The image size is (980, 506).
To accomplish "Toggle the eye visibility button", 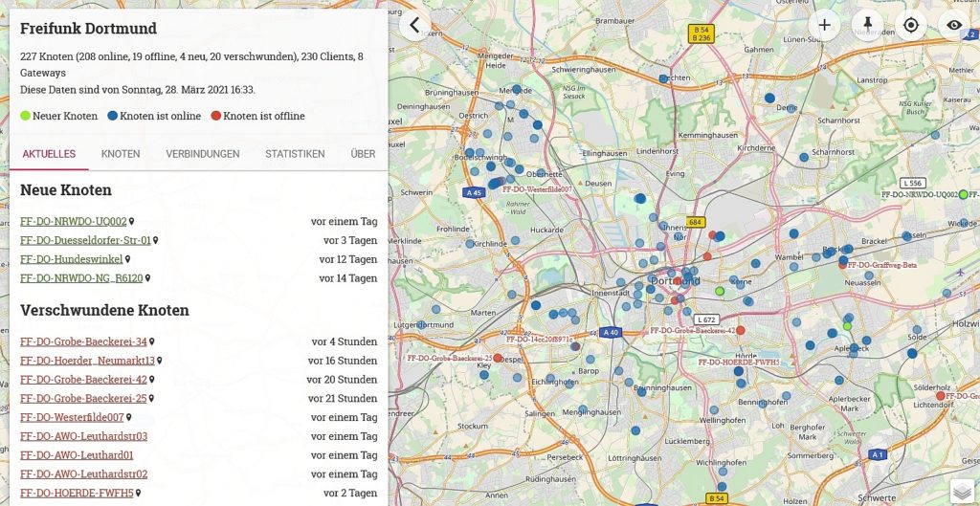I will coord(954,25).
